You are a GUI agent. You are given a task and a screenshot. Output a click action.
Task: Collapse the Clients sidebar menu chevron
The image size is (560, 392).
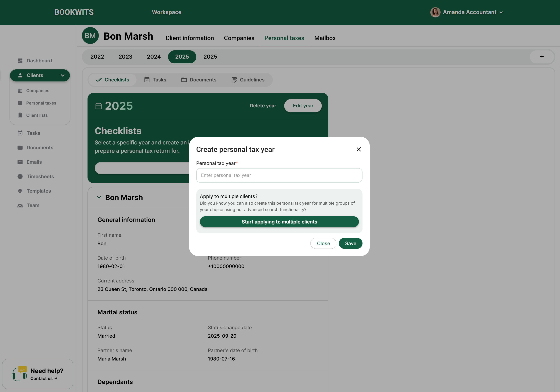point(62,76)
